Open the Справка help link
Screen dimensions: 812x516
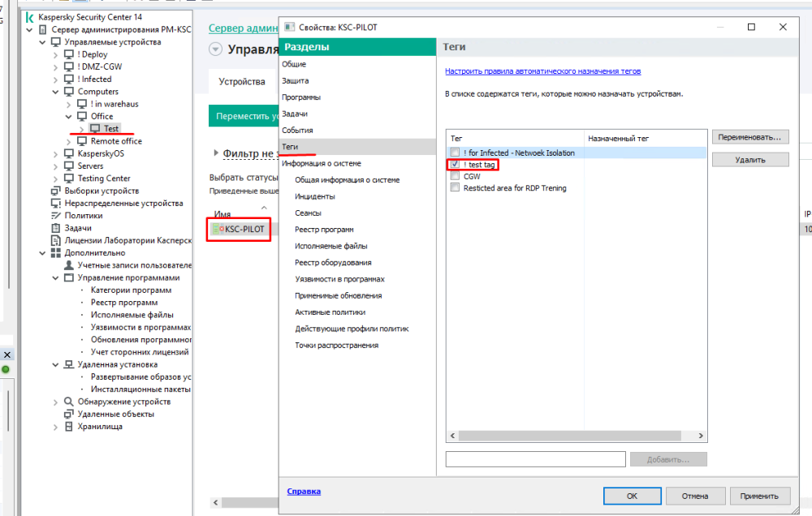304,491
